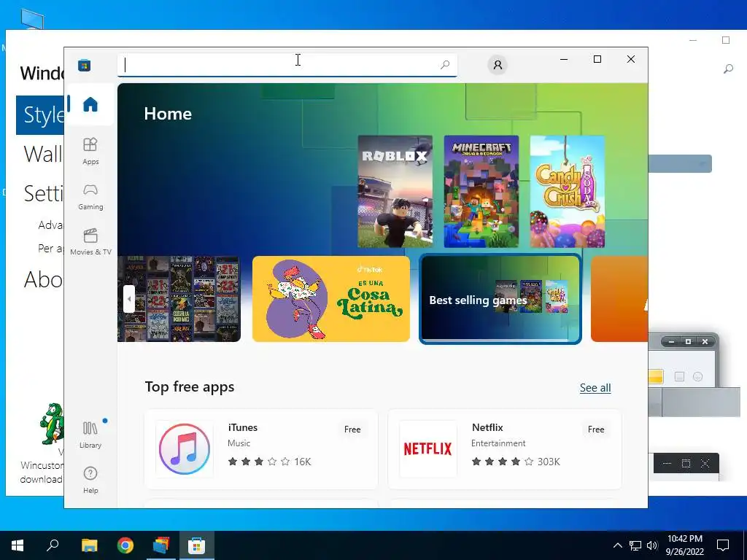Open the Minecraft game tile

[481, 192]
